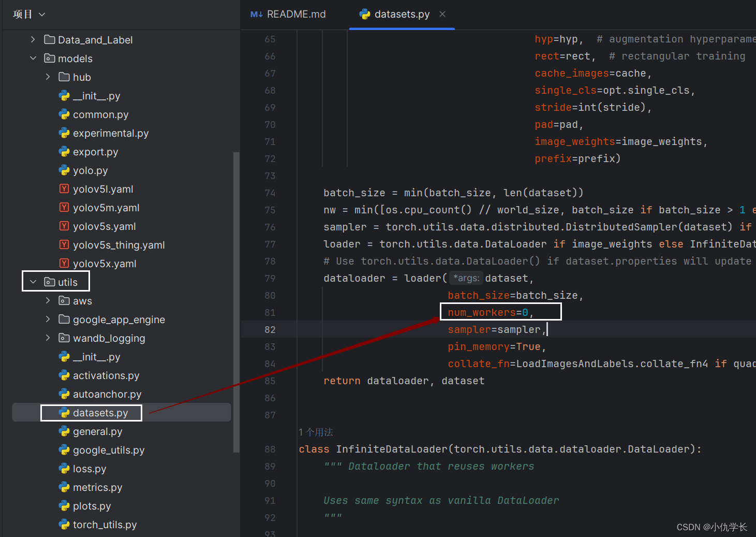
Task: Click the Python icon of plots.py
Action: coord(64,506)
